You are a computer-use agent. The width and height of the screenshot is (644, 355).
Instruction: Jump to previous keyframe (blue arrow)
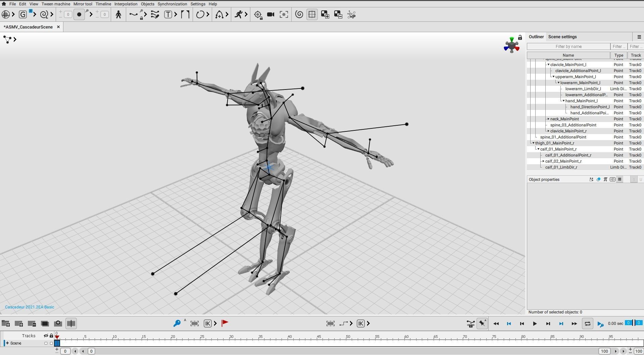509,324
